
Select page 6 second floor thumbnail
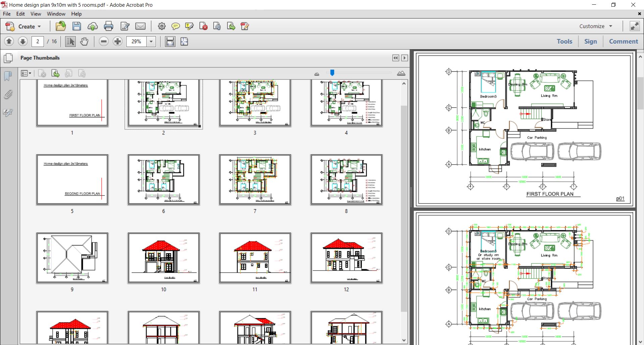coord(164,179)
